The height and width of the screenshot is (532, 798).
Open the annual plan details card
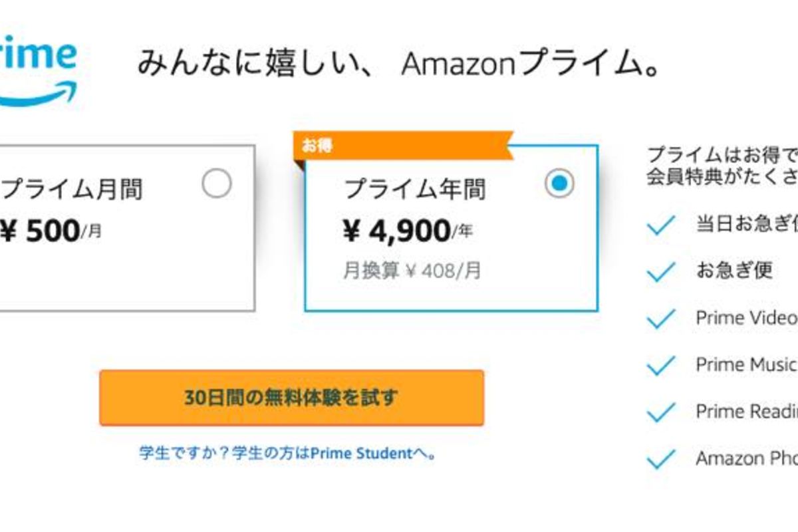pyautogui.click(x=452, y=233)
